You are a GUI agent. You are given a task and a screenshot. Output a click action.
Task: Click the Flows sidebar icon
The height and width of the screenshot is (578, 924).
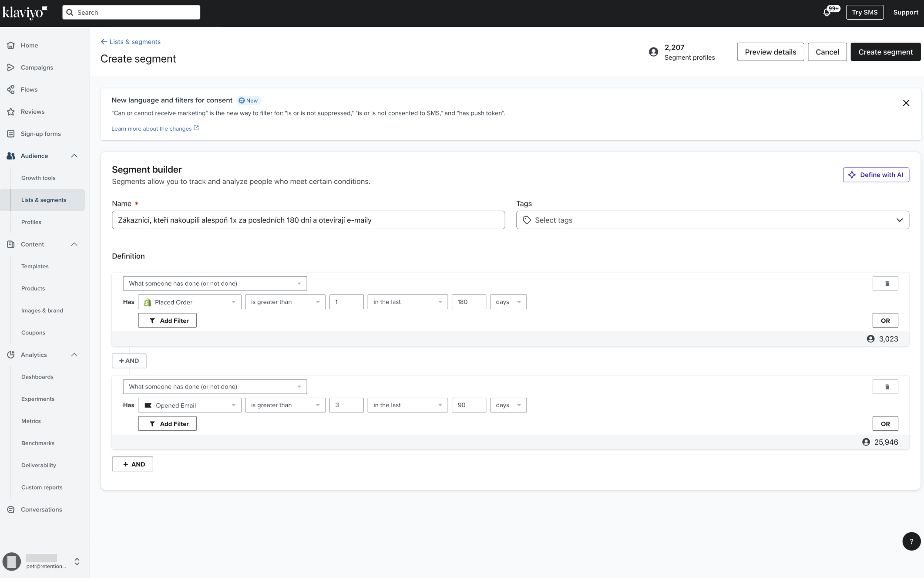click(x=11, y=89)
